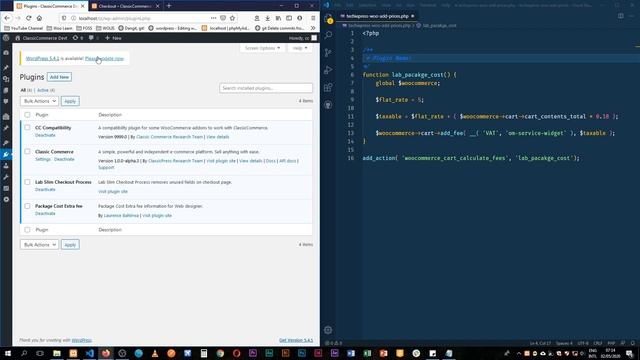The image size is (640, 360).
Task: Check the Lab Slim Checkout Process checkbox
Action: pyautogui.click(x=27, y=182)
